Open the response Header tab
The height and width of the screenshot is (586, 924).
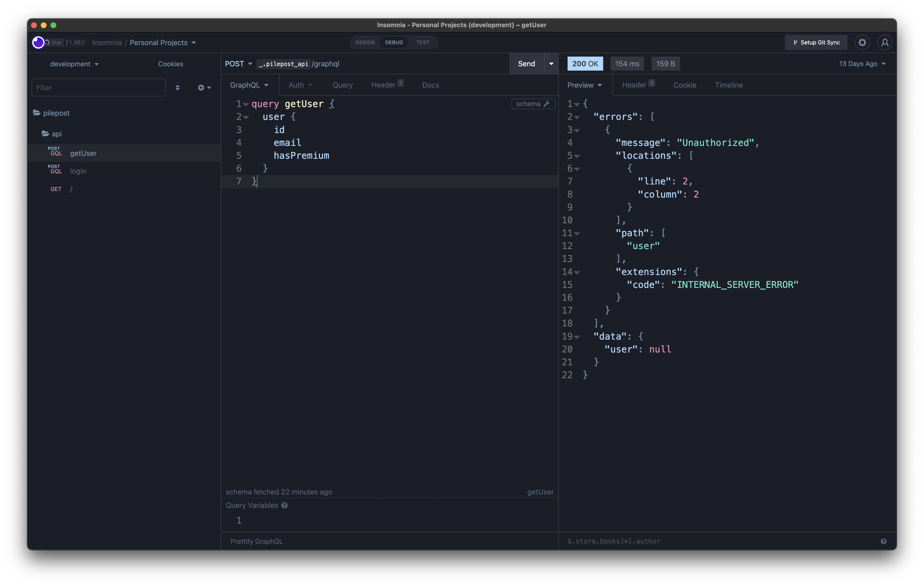coord(638,85)
